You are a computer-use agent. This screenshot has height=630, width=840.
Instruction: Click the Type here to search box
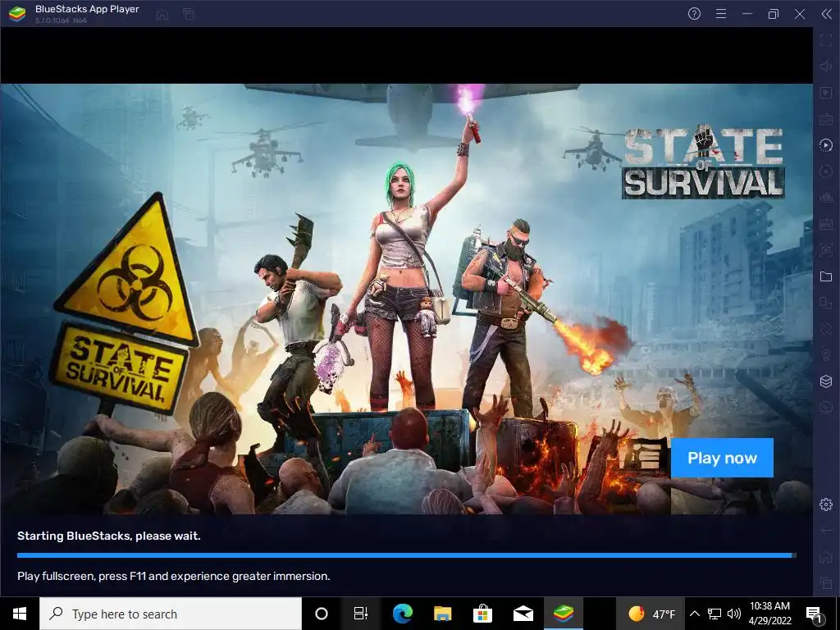pyautogui.click(x=171, y=614)
